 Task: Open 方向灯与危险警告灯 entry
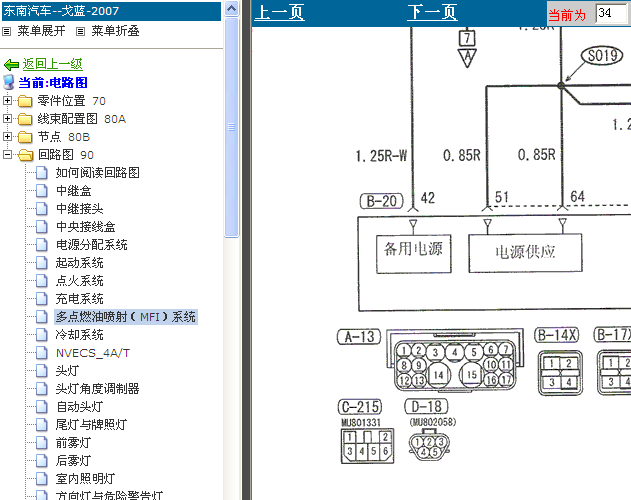click(109, 495)
